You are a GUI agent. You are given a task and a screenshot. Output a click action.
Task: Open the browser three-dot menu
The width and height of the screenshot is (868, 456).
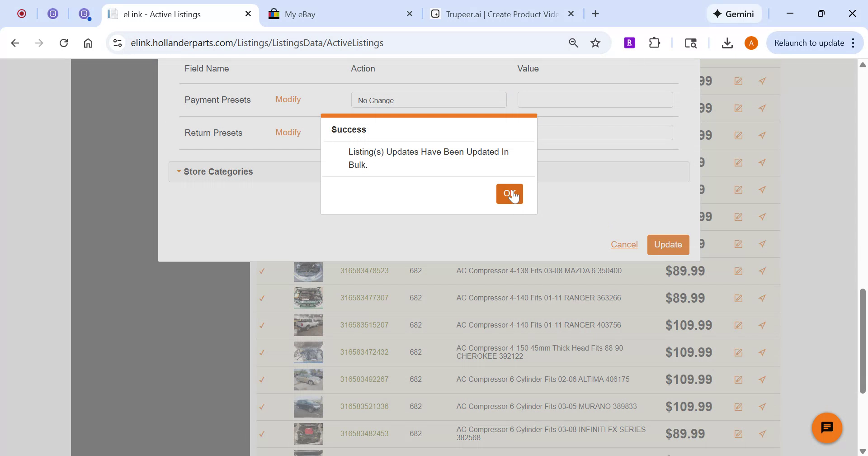[854, 43]
